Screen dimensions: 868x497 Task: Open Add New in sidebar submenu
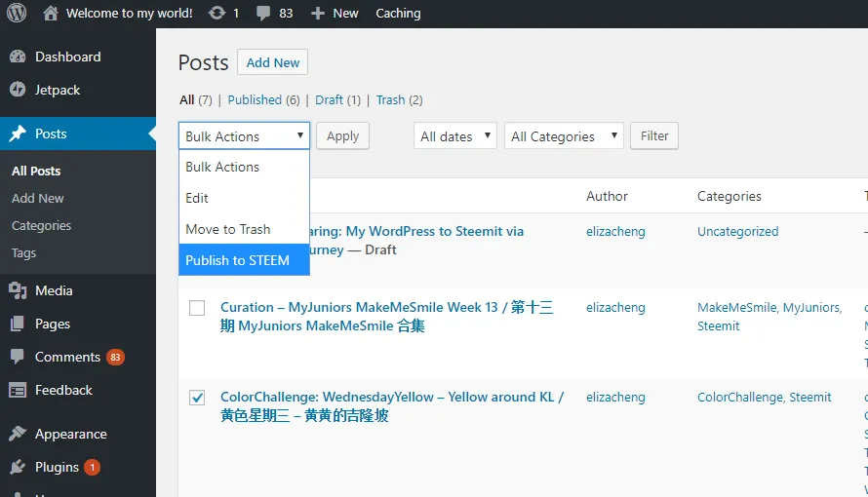click(38, 198)
